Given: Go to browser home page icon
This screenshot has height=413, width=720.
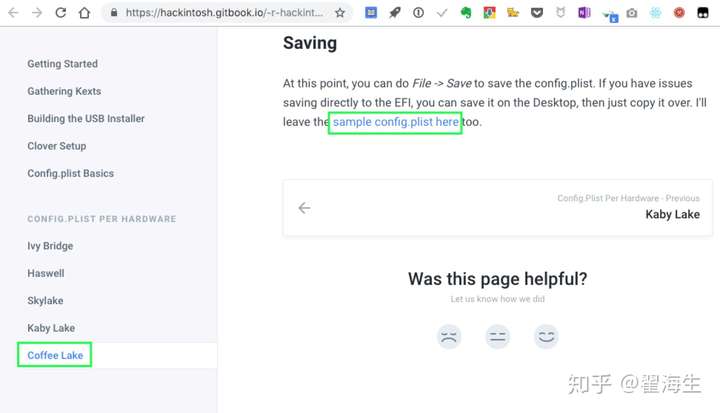Looking at the screenshot, I should [x=84, y=13].
